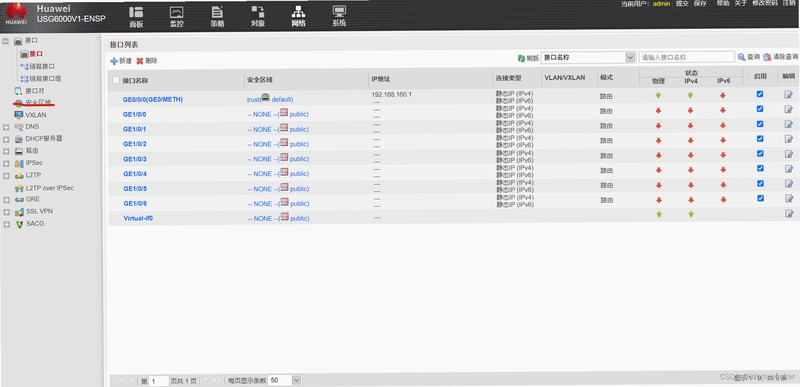Click 关于 in the top bar

coord(740,3)
